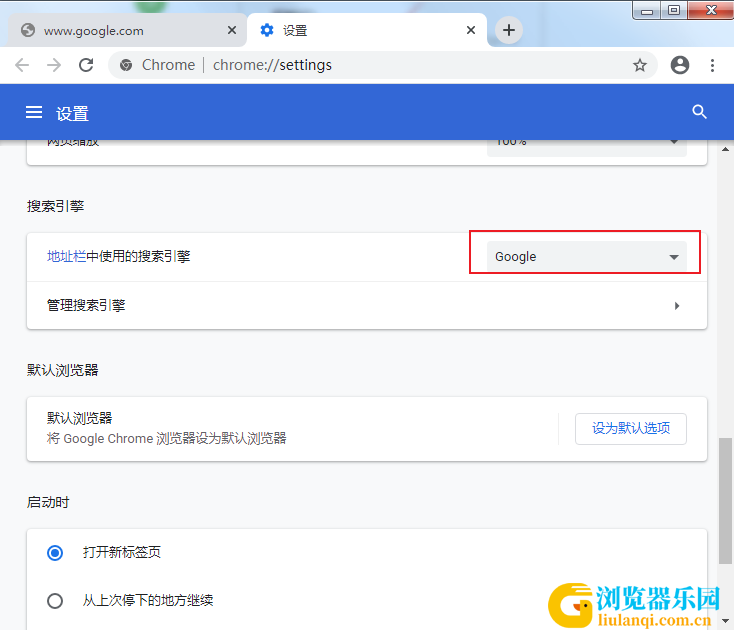Open the Google search engine dropdown

(587, 256)
